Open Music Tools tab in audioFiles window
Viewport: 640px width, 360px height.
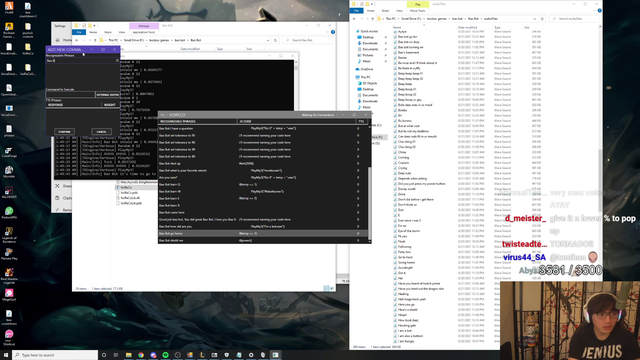pos(418,11)
